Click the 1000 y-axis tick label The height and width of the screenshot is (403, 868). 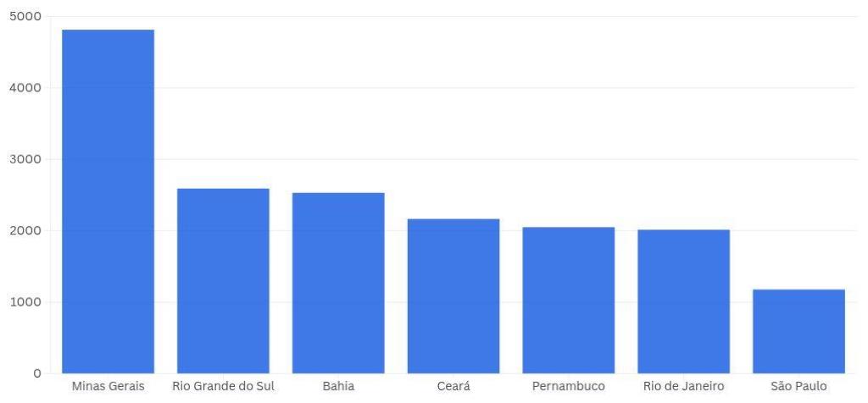[25, 302]
